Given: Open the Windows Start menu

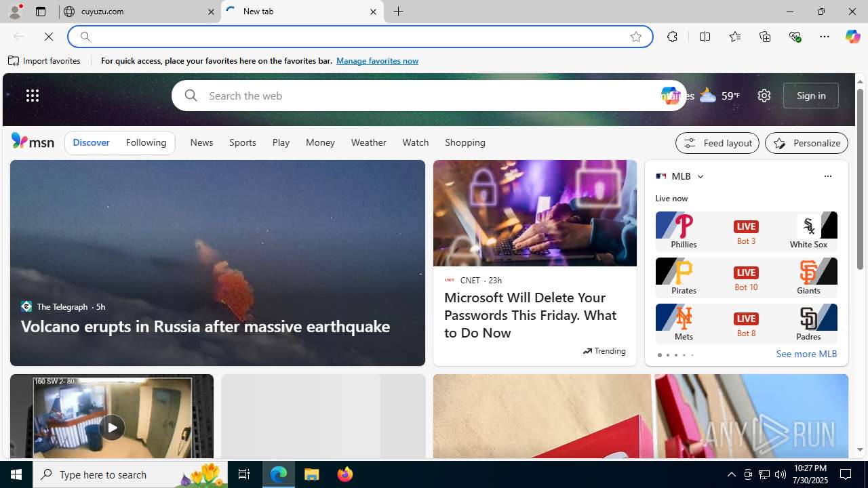Looking at the screenshot, I should coord(16,474).
